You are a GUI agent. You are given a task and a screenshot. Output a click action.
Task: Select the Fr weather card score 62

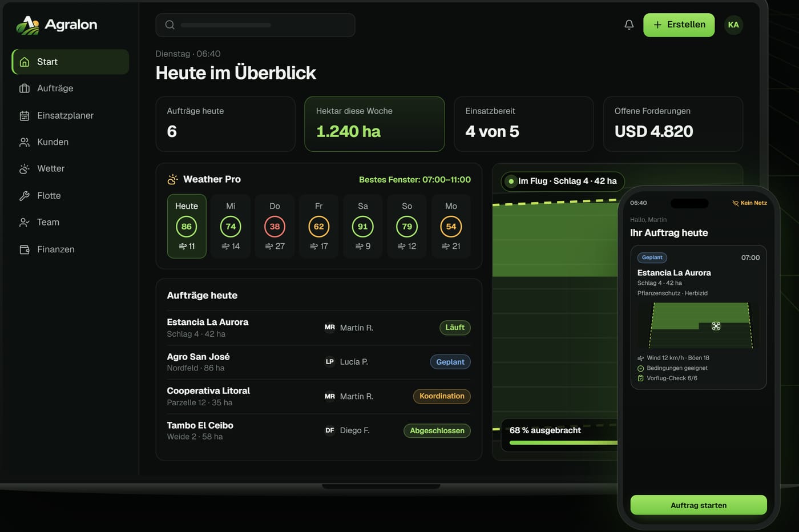click(318, 226)
